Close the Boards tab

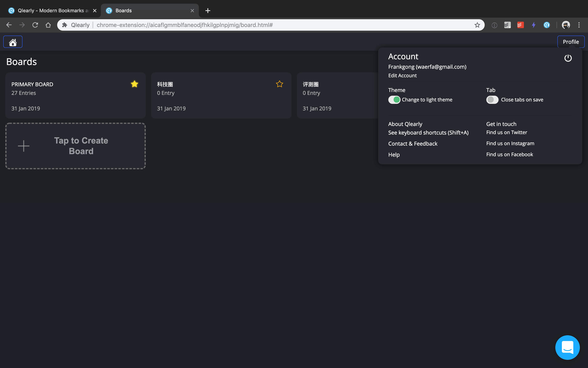click(x=192, y=10)
